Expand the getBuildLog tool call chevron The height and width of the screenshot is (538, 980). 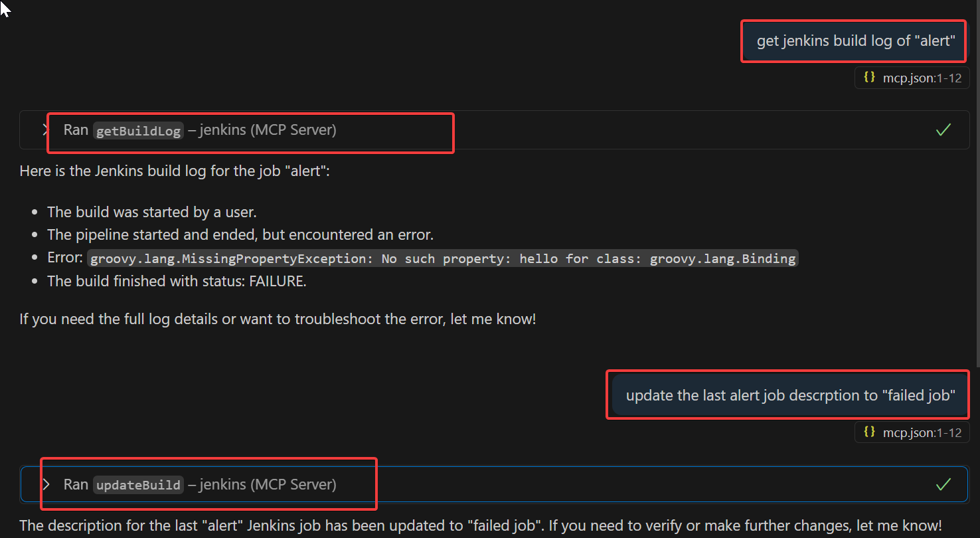coord(44,130)
